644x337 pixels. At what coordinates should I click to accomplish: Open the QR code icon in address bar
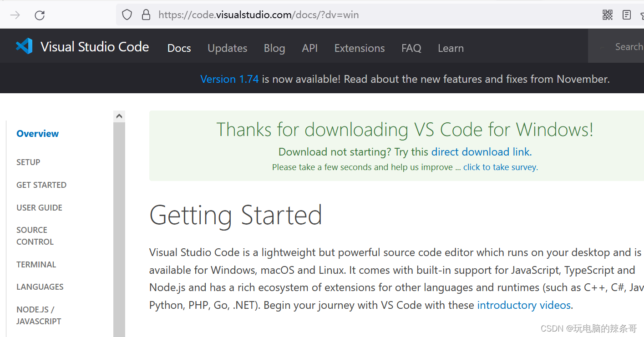(x=608, y=15)
